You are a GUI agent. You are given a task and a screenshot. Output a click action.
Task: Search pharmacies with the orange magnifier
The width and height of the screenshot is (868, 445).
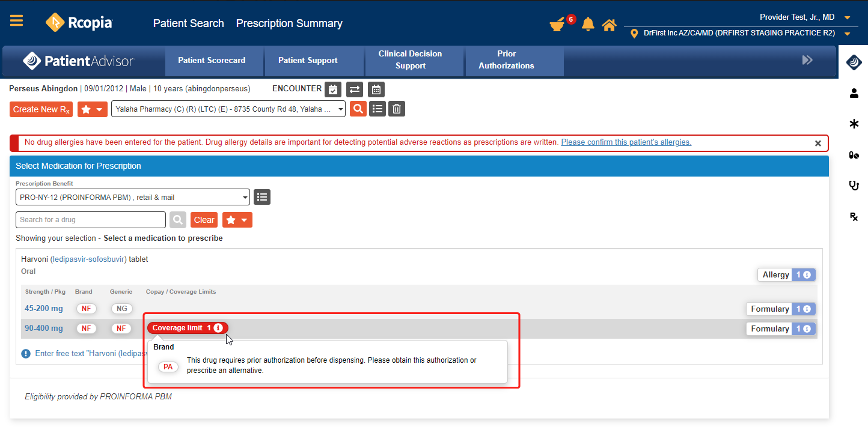(358, 109)
